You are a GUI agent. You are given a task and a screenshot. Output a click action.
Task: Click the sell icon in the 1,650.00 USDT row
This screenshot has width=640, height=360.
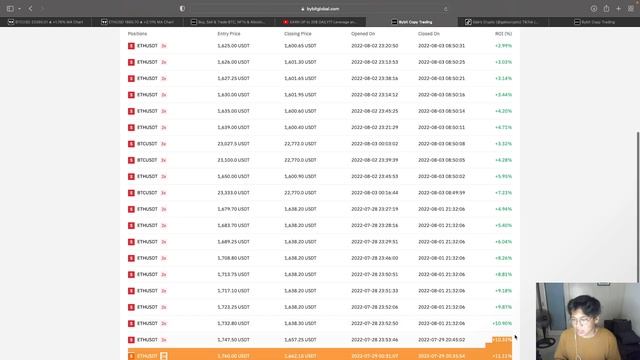tap(131, 177)
